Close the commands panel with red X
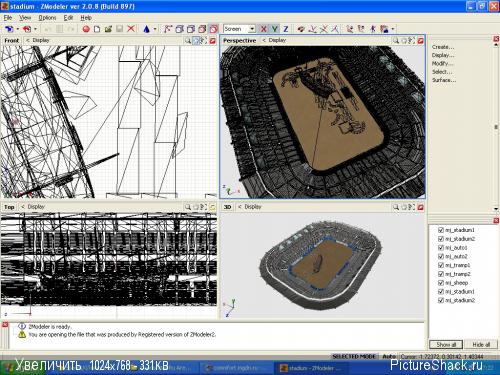The height and width of the screenshot is (375, 500). [496, 39]
